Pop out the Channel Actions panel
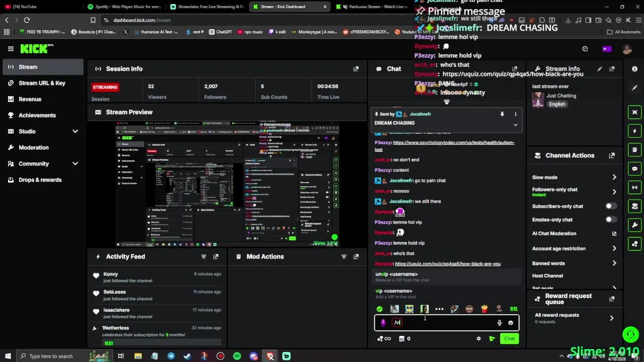 (612, 156)
